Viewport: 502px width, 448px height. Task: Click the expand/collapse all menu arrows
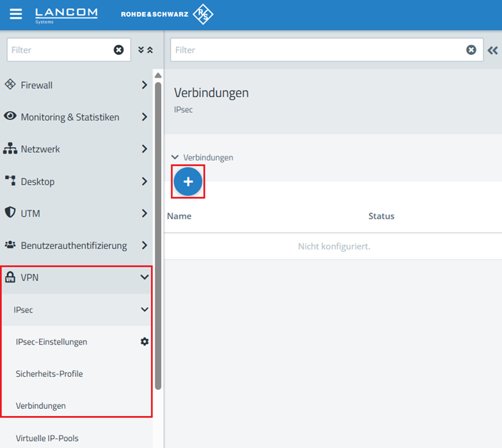(x=145, y=50)
